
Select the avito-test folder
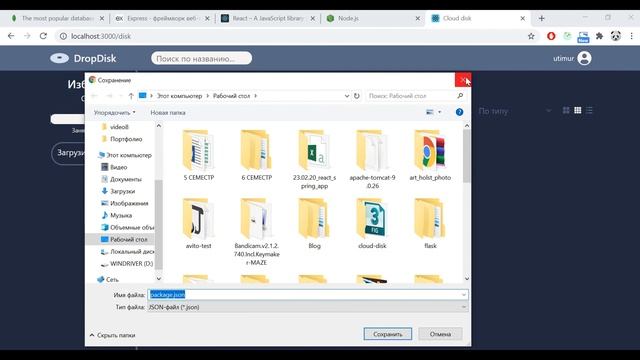point(198,224)
